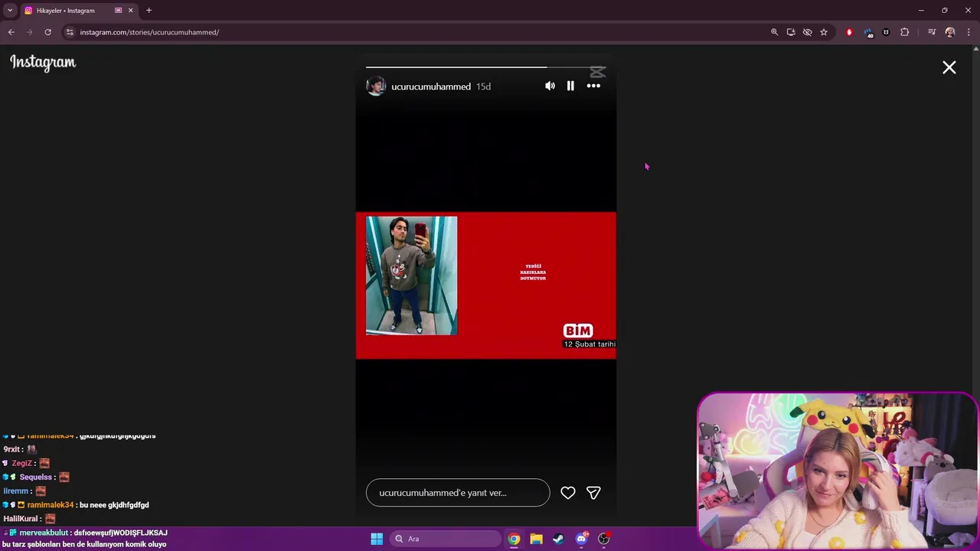Open Steam from the taskbar

(559, 539)
